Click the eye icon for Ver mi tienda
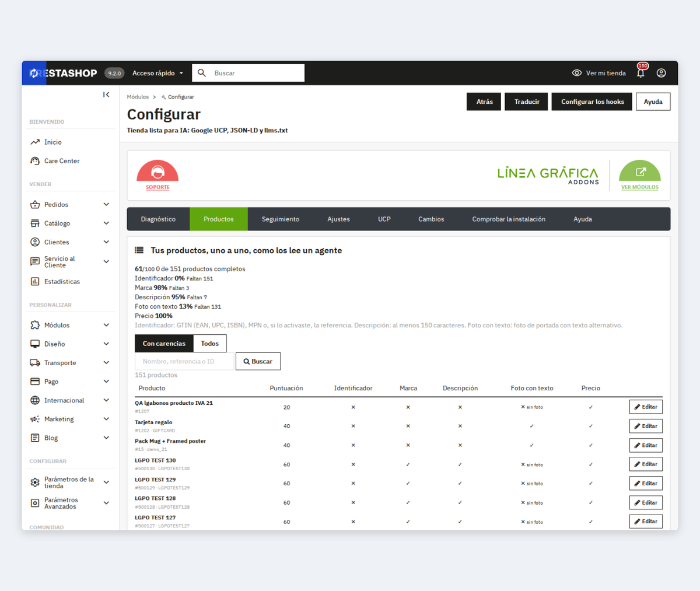 point(577,73)
